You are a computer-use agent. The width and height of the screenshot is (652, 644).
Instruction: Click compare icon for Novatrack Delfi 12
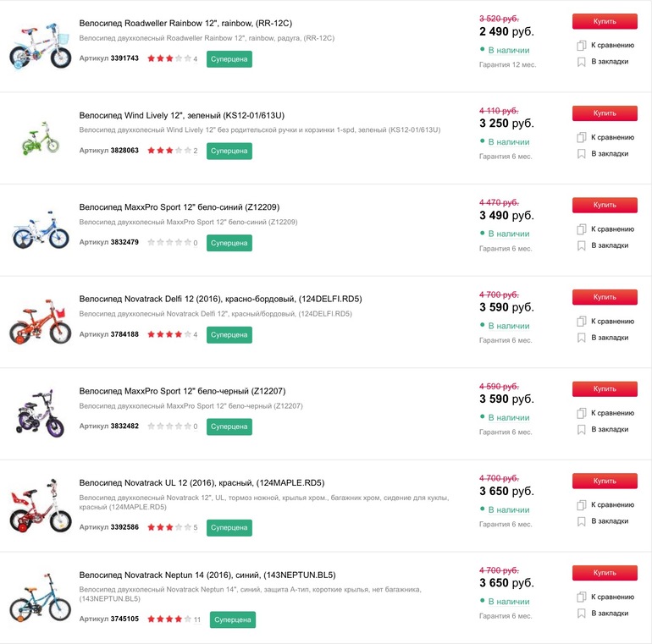click(582, 322)
